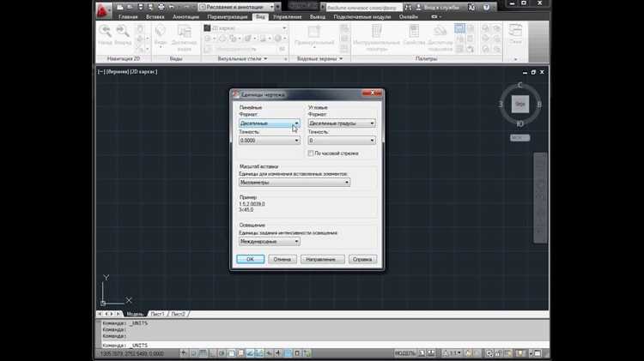Expand the linear Точность dropdown 0.0000
Screen dimensions: 644x361
[x=270, y=141]
